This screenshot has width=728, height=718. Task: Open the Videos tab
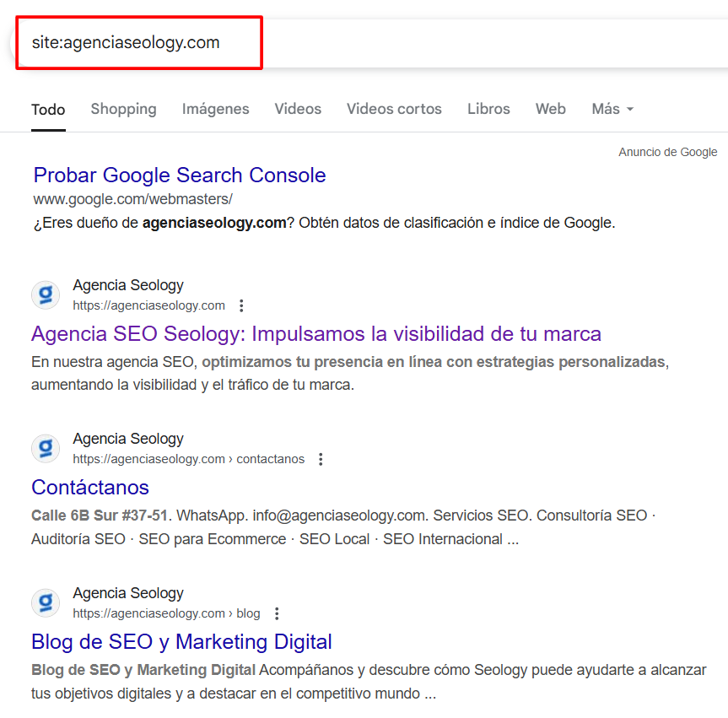tap(298, 109)
